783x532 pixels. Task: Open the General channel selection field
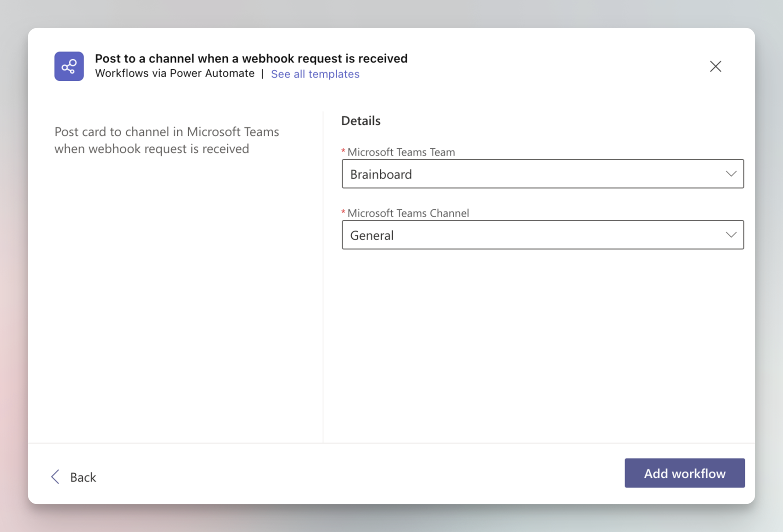[528, 235]
